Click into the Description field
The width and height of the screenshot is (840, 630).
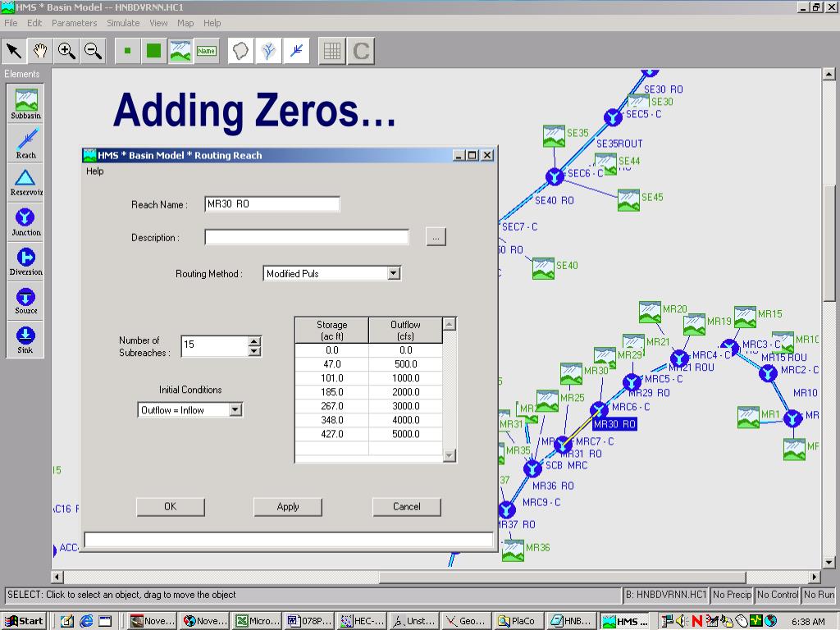tap(307, 237)
